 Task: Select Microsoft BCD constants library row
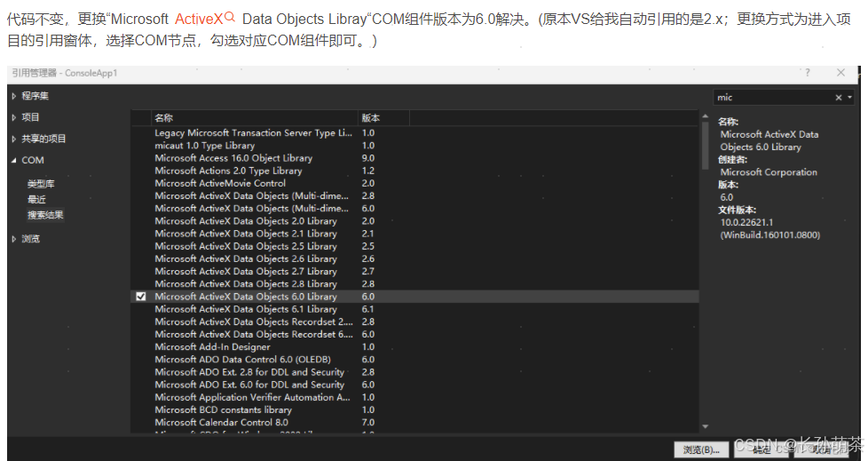tap(414, 410)
